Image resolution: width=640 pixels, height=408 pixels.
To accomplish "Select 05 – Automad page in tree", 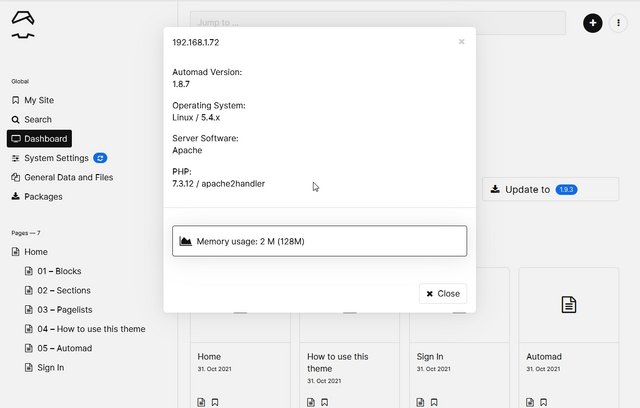I will point(58,348).
